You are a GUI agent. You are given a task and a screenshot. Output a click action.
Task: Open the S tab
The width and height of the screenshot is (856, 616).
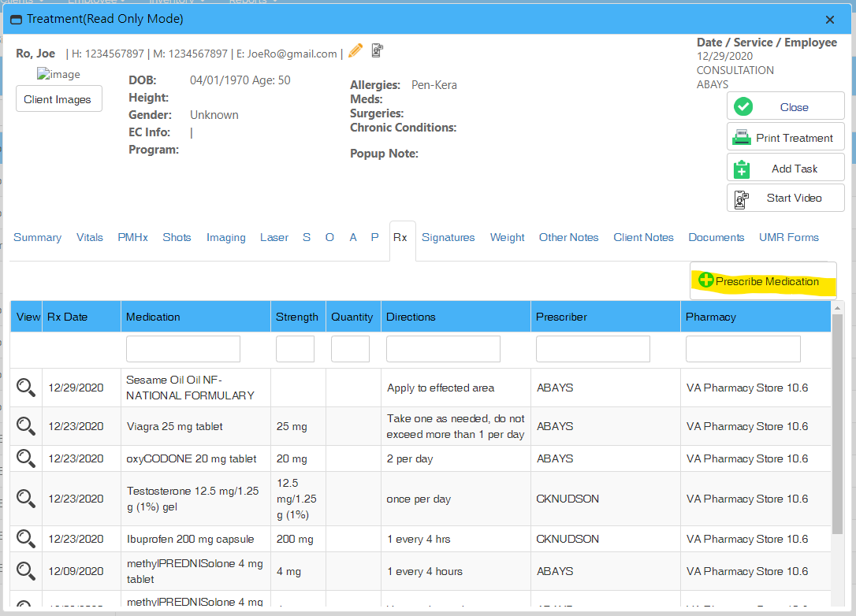[307, 237]
